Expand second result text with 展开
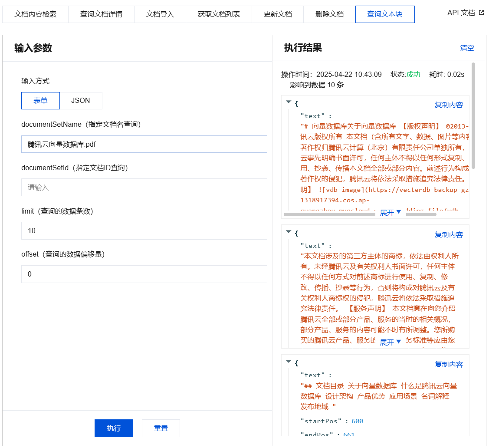The image size is (489, 448). click(x=390, y=342)
